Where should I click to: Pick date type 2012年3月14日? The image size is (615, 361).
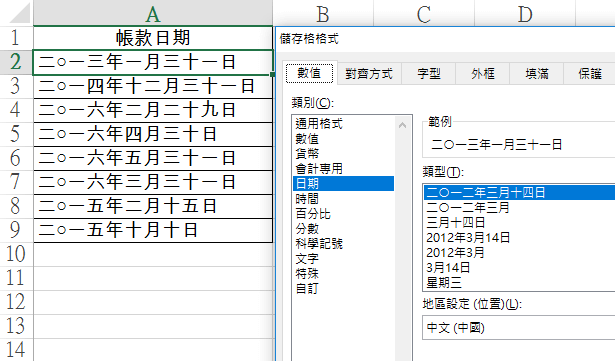[x=519, y=237]
